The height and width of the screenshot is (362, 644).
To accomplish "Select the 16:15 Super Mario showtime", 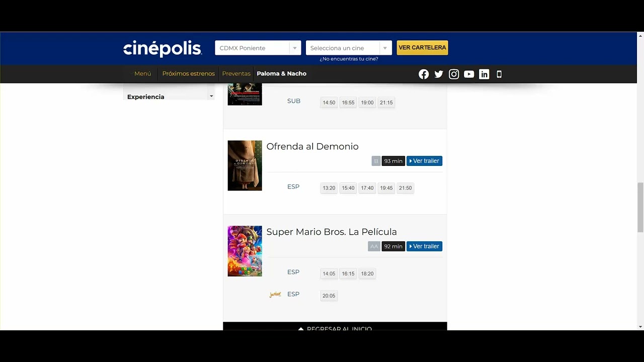I will coord(348,274).
